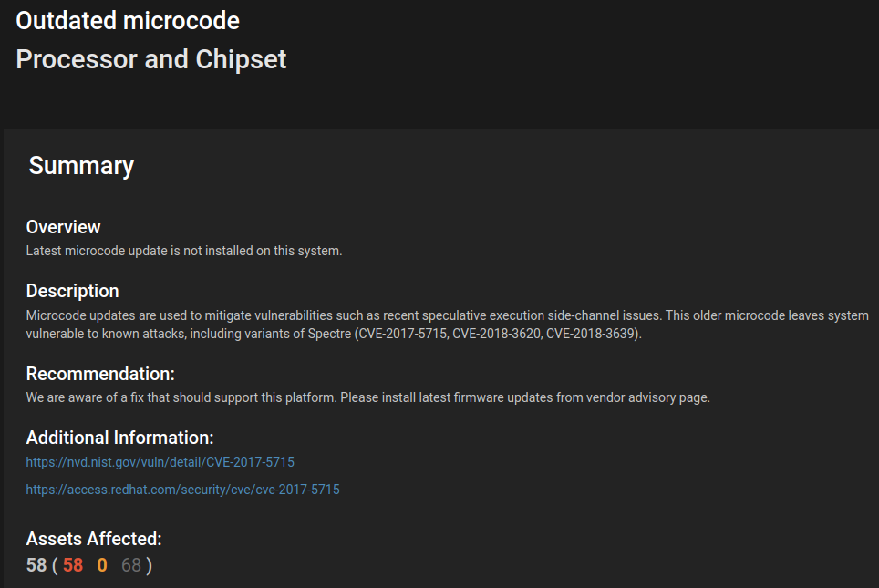
Task: Click the Recommendation heading
Action: [x=100, y=374]
